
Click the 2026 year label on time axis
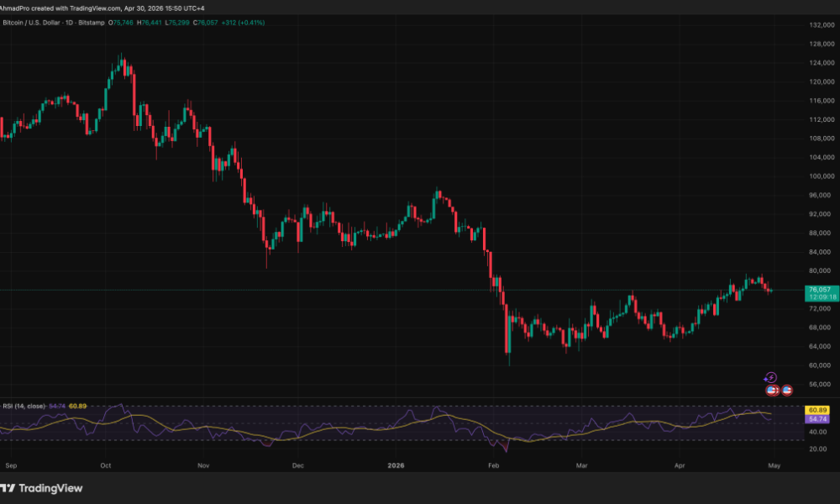[396, 465]
